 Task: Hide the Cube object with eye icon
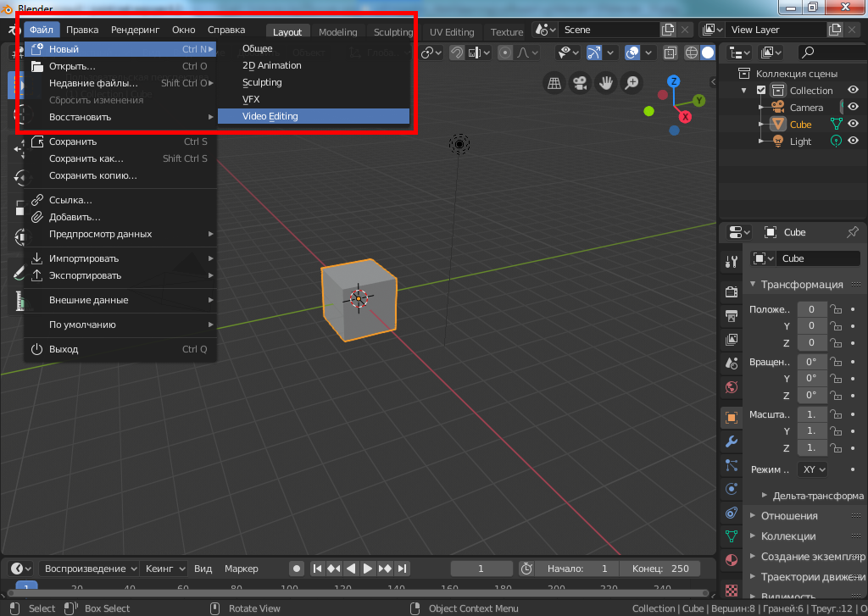coord(853,125)
